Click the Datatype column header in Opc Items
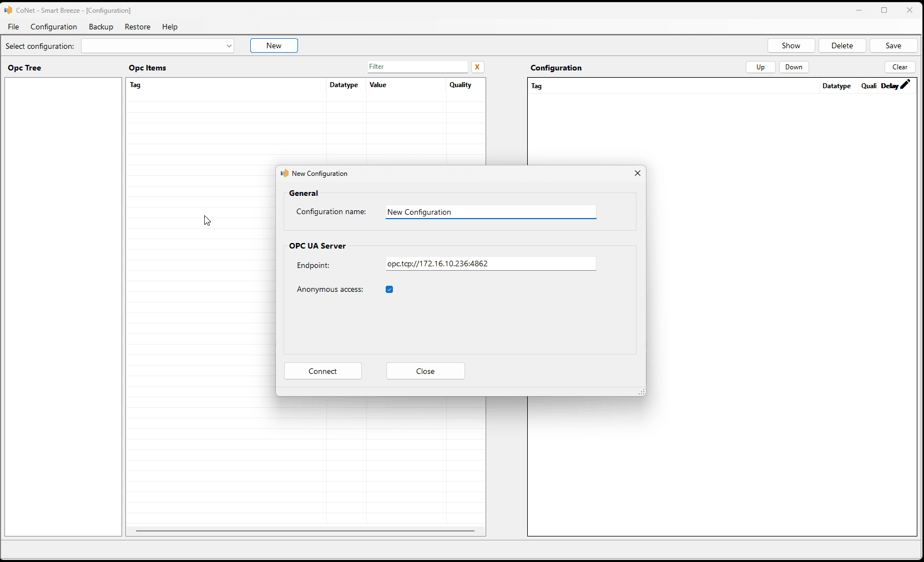Screen dimensions: 924x562 346,85
